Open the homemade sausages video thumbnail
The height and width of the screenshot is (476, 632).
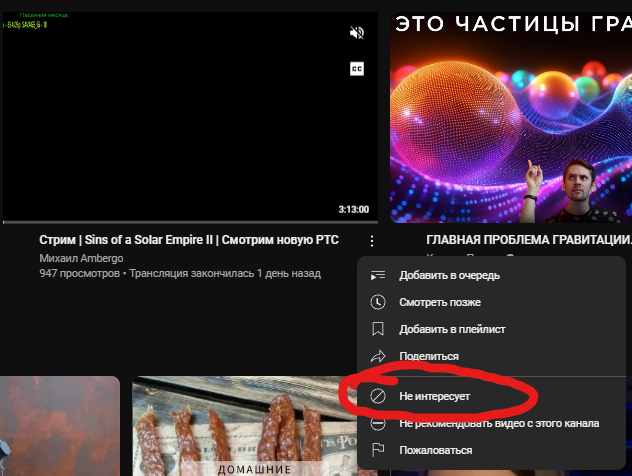244,426
